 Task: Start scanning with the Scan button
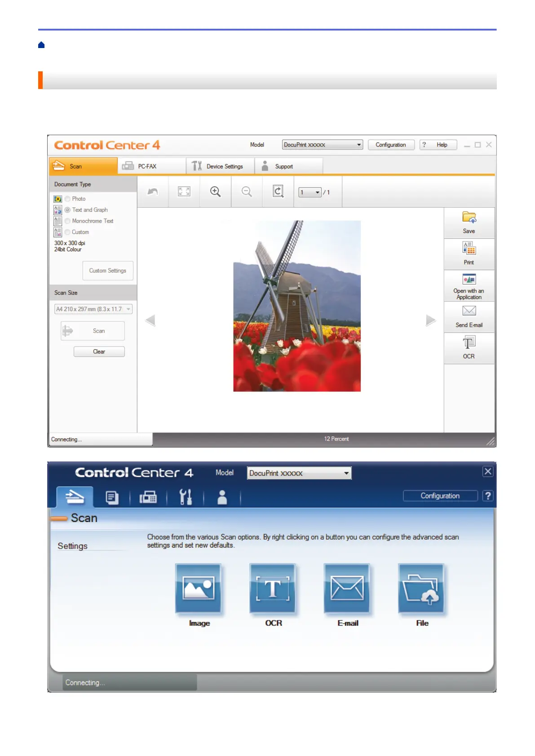point(93,331)
